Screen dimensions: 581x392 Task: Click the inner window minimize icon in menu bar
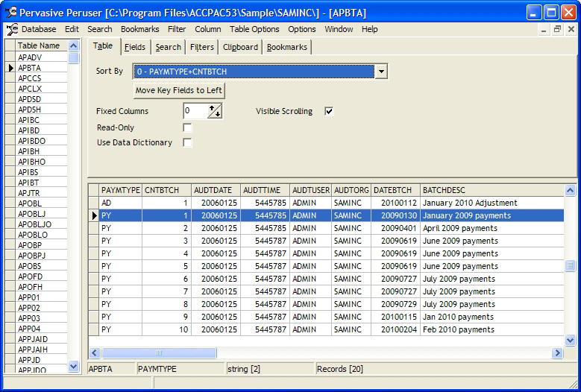543,29
